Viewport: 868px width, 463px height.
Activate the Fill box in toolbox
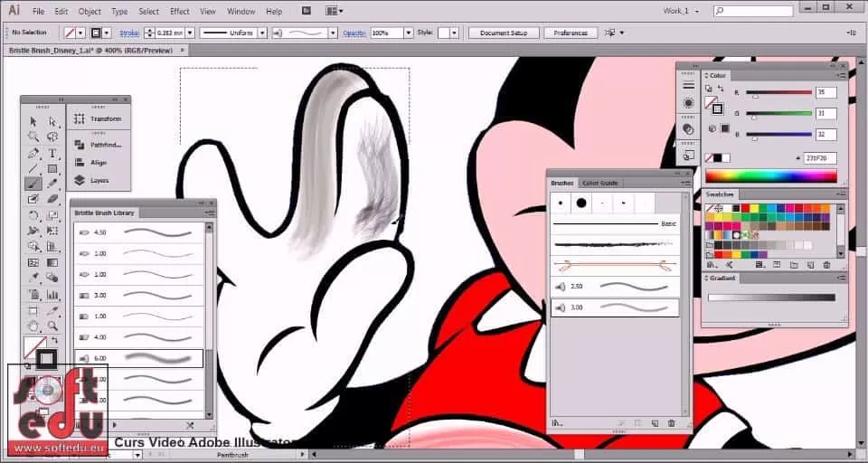pos(33,346)
